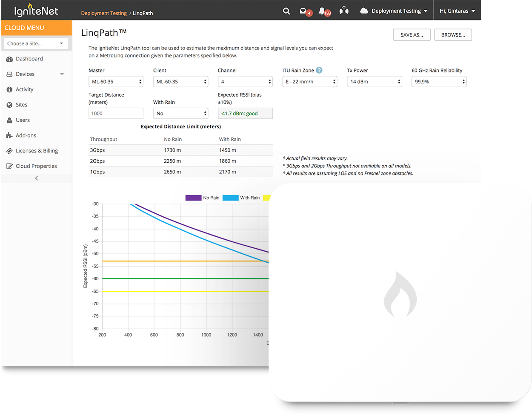Click the 1860 m With Rain value

click(x=228, y=161)
